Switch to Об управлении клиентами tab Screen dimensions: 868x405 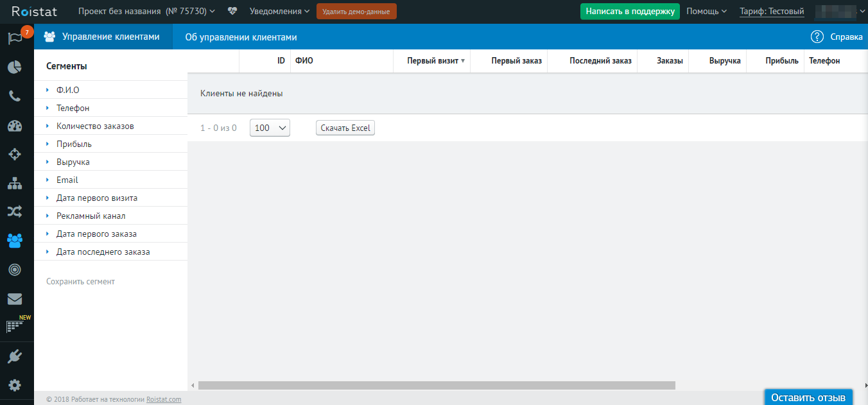click(241, 37)
